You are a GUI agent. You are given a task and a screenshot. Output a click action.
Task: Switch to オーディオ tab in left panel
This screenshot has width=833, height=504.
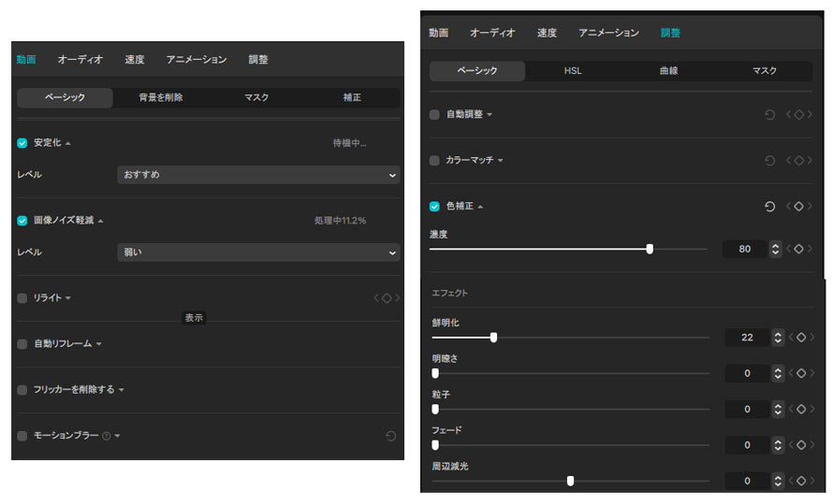pos(80,60)
